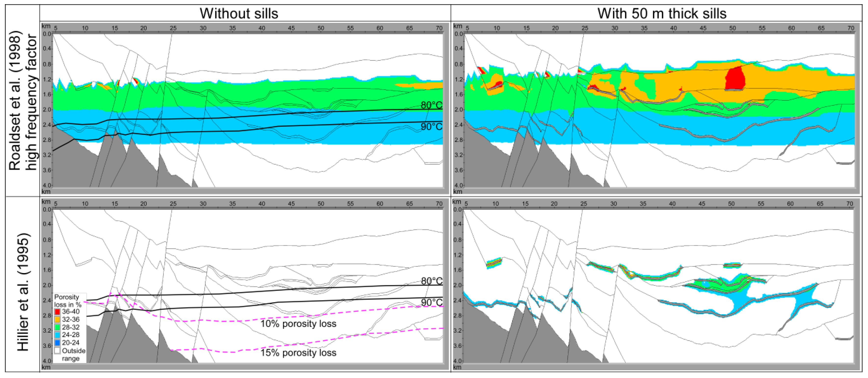The height and width of the screenshot is (378, 868).
Task: Click the dark blue 20-24 legend swatch
Action: 57,343
